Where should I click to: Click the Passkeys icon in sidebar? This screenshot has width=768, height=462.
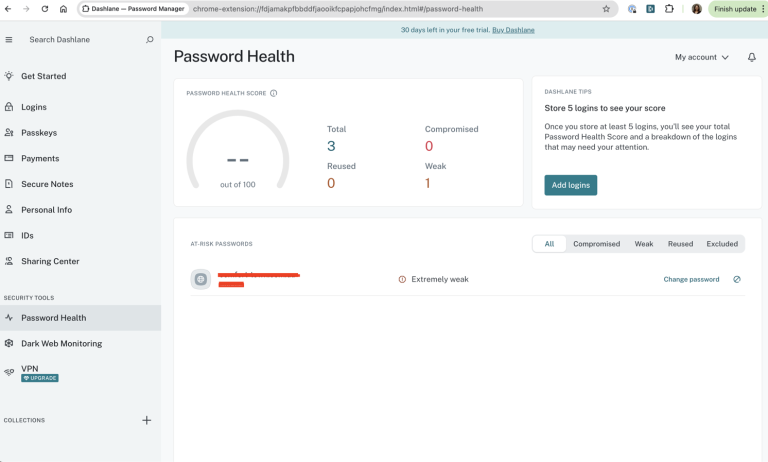point(9,132)
